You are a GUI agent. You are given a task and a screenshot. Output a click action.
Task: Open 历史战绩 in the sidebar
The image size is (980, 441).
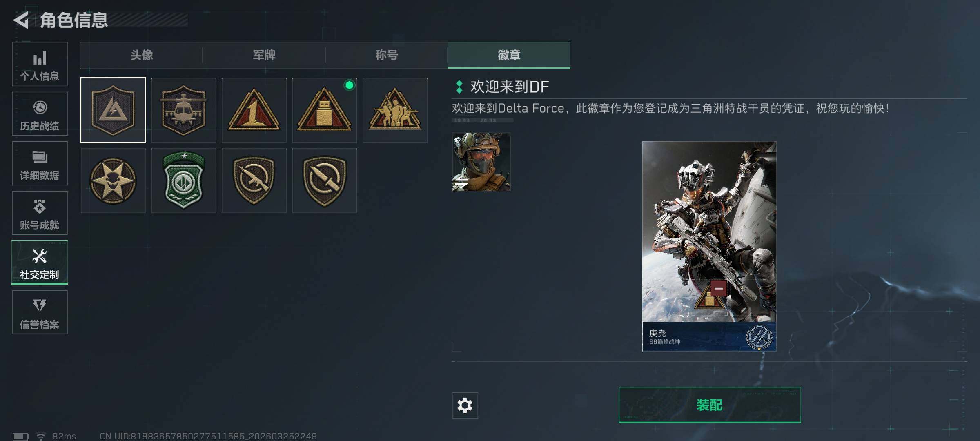40,114
